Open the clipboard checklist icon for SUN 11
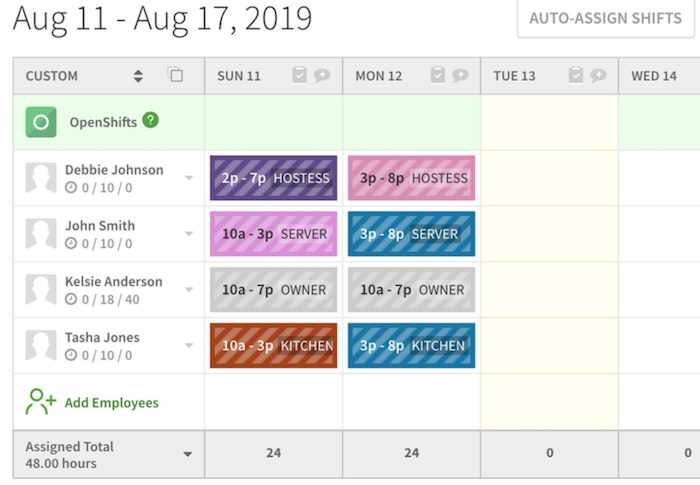The height and width of the screenshot is (485, 700). (300, 75)
